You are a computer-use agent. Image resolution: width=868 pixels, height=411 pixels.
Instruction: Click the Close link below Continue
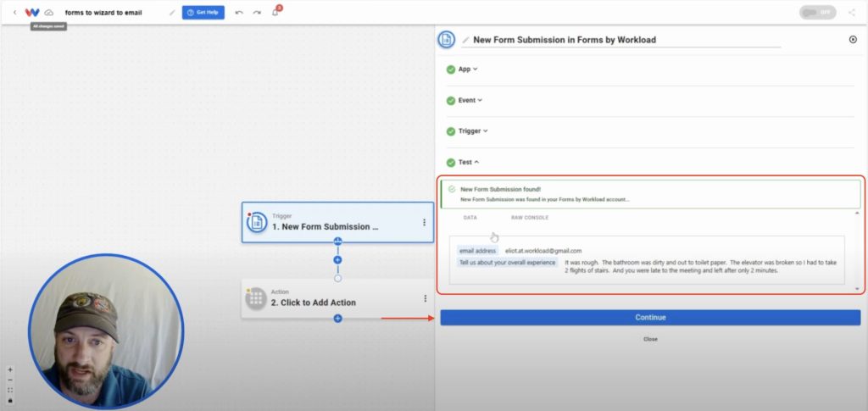point(650,339)
